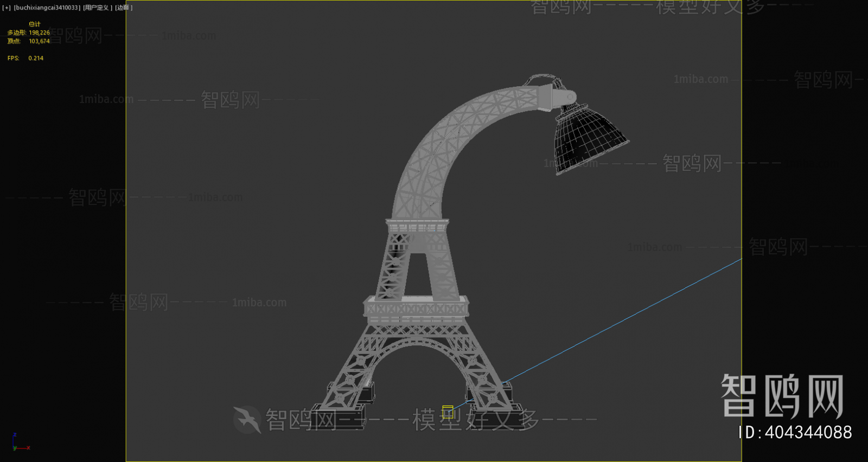Click the ID:404344088 label
868x462 pixels.
(795, 432)
